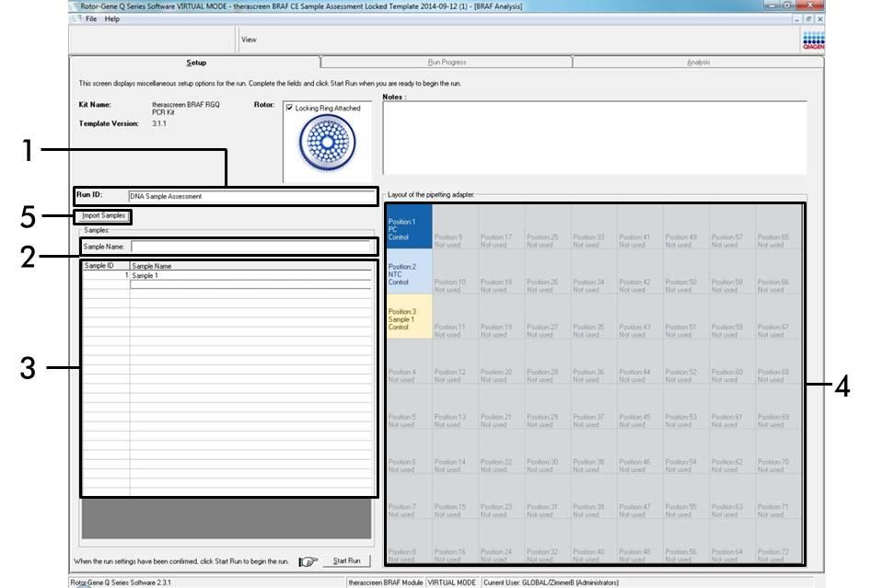Image resolution: width=871 pixels, height=588 pixels.
Task: Click the Sample ID cell showing 1
Action: point(106,275)
